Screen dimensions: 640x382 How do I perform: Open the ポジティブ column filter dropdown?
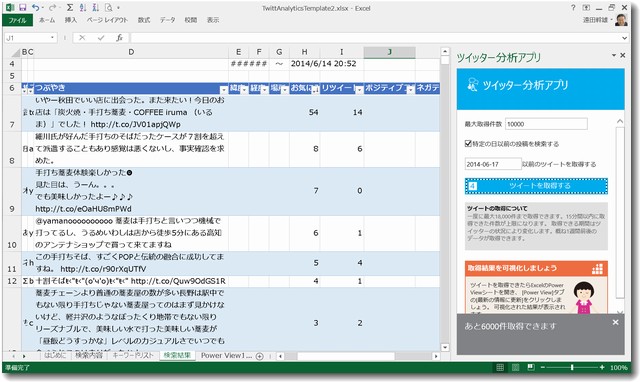pyautogui.click(x=410, y=90)
